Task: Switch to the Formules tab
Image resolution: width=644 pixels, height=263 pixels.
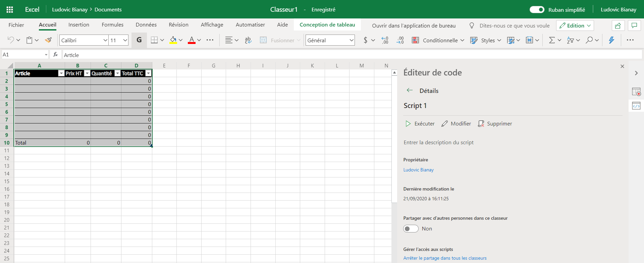Action: click(112, 25)
